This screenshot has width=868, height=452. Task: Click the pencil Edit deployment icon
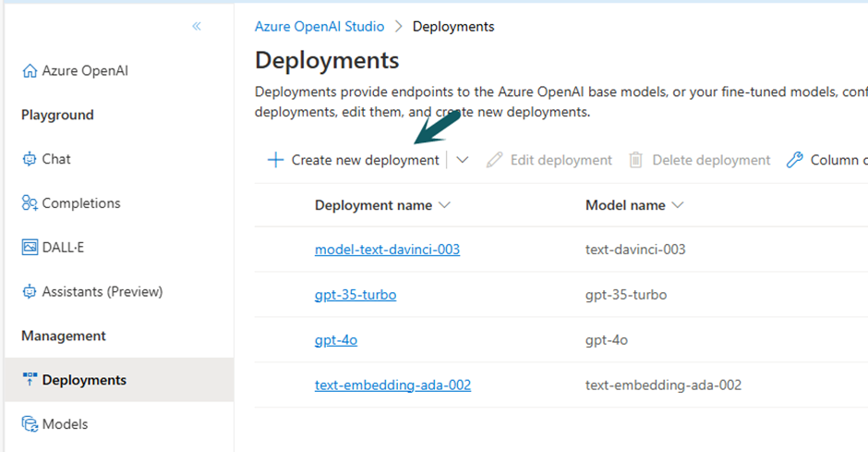click(494, 160)
